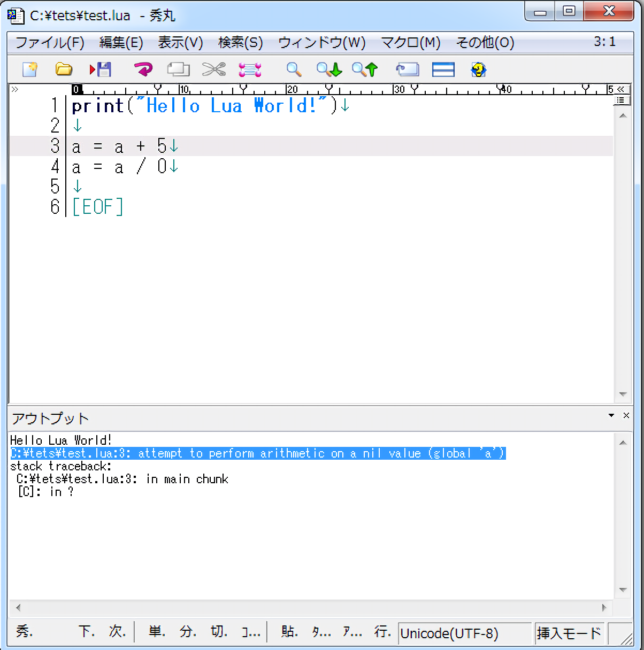Open the 検索(S) menu
This screenshot has width=644, height=650.
240,43
